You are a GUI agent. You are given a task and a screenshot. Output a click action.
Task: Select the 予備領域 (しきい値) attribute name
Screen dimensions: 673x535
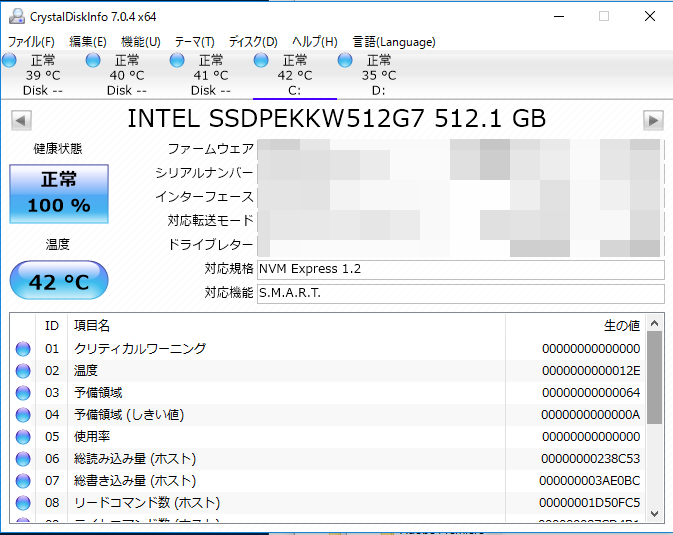pos(129,415)
